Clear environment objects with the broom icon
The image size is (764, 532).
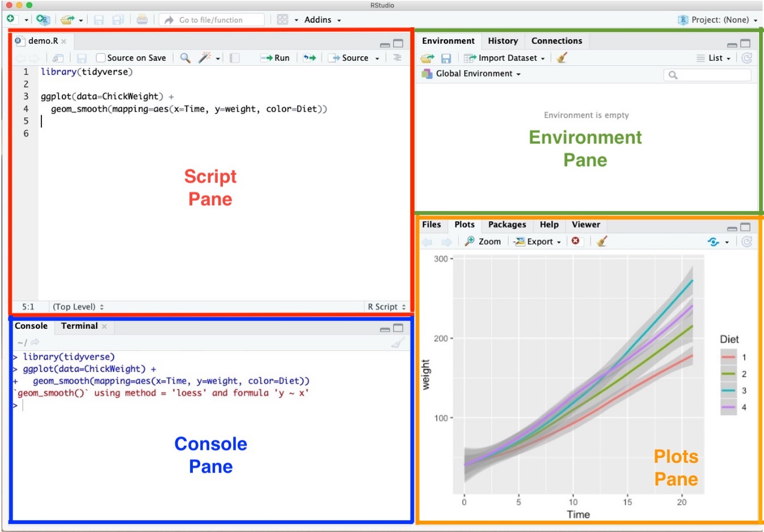[562, 58]
